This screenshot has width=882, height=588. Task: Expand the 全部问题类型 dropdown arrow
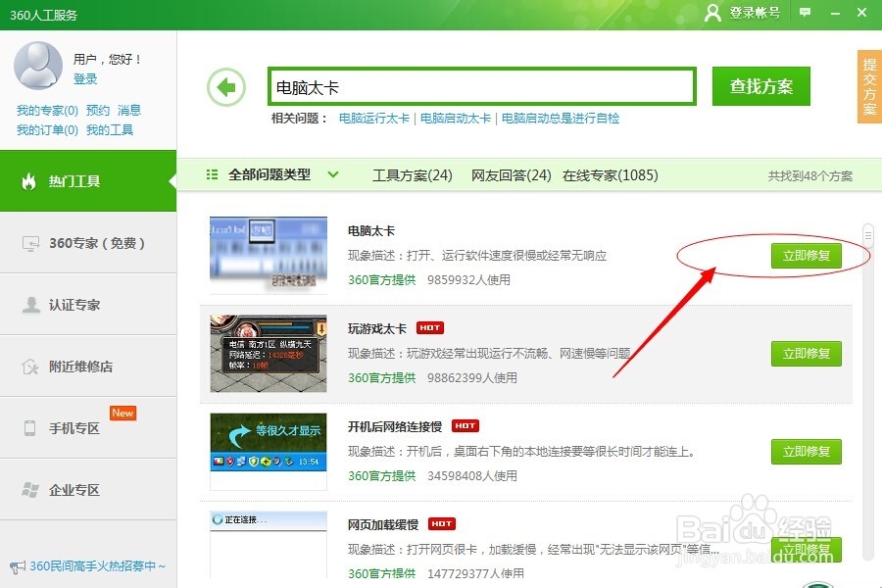(x=333, y=174)
